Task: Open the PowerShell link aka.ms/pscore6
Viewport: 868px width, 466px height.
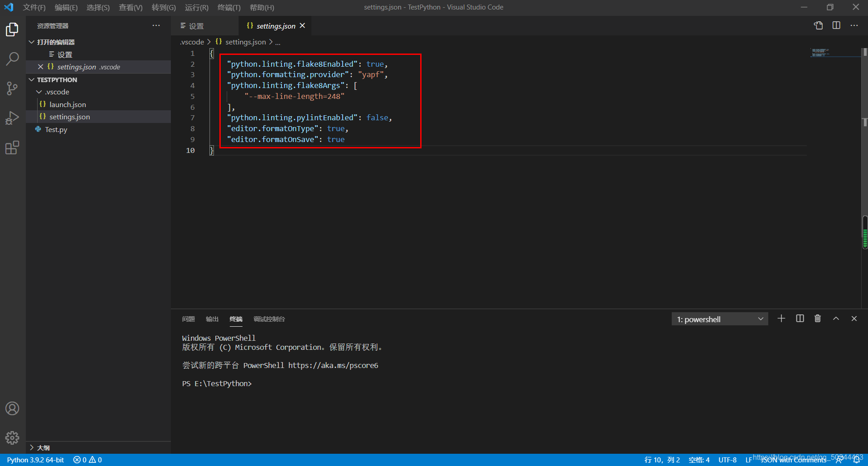Action: 334,365
